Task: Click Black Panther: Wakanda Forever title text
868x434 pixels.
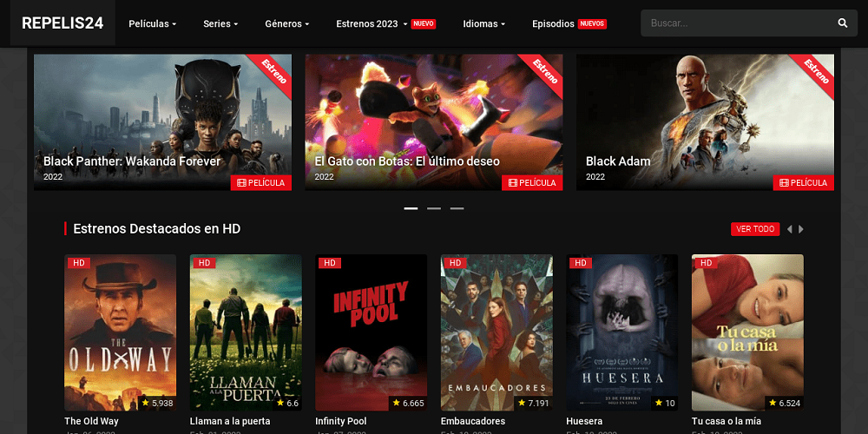Action: point(132,161)
